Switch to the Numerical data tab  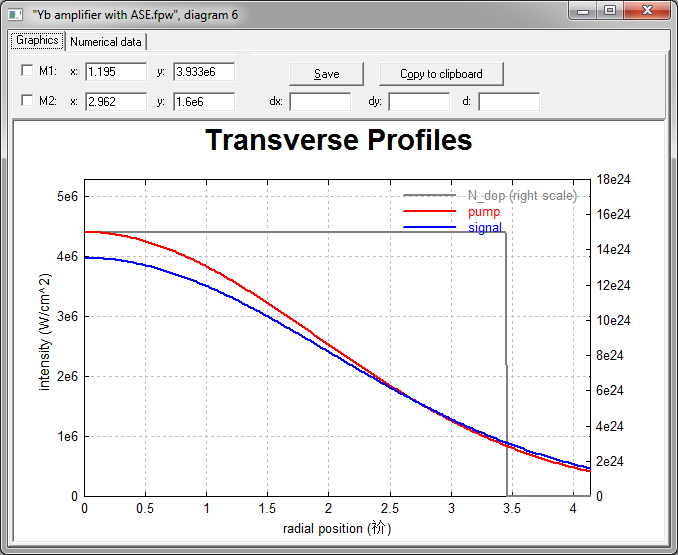pyautogui.click(x=106, y=42)
